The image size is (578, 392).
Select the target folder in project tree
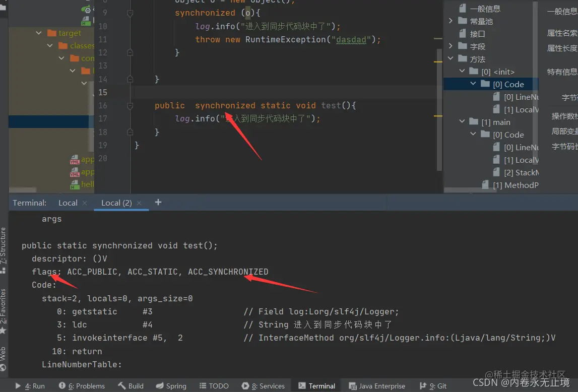click(64, 33)
